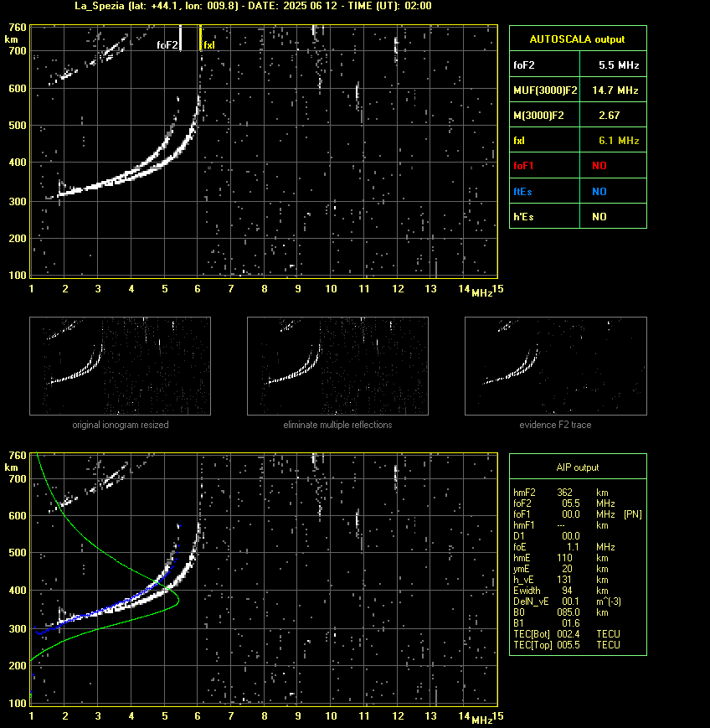710x728 pixels.
Task: Click the yellow fxI marker in top ionogram
Action: pyautogui.click(x=200, y=38)
